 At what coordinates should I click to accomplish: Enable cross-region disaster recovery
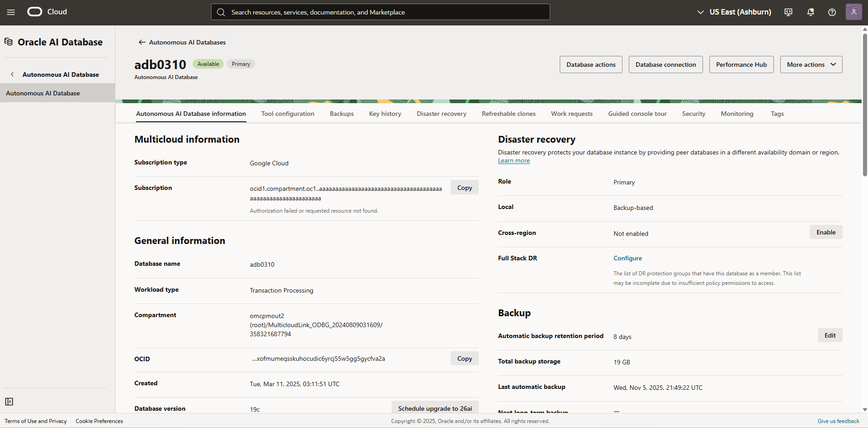(825, 232)
